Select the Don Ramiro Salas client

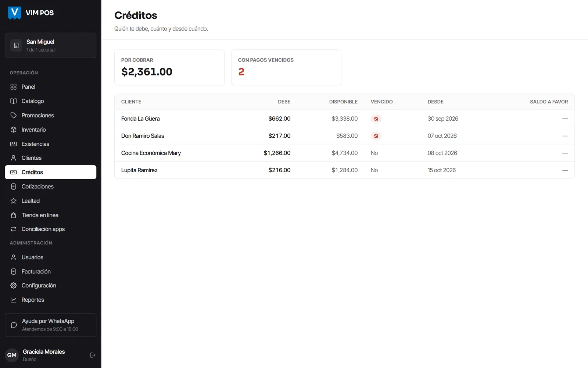344,136
